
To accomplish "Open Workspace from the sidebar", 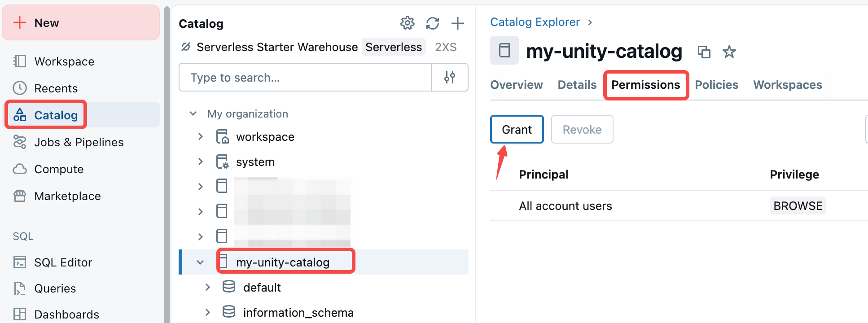I will 64,61.
